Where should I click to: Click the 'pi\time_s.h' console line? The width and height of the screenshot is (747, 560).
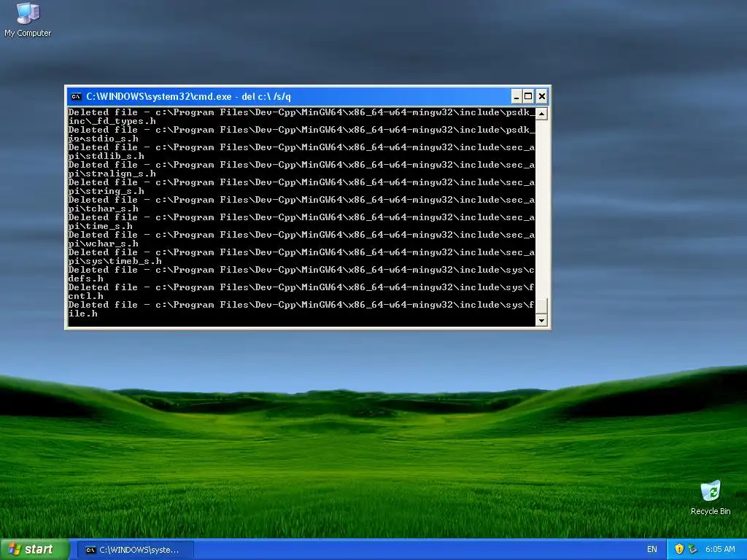[x=101, y=226]
